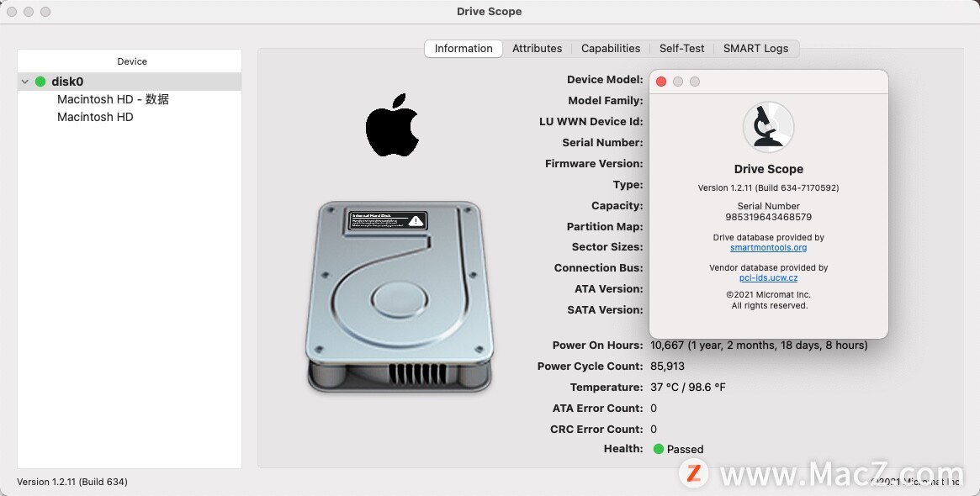Click the Drive Scope title in About dialog
This screenshot has height=496, width=980.
[768, 169]
